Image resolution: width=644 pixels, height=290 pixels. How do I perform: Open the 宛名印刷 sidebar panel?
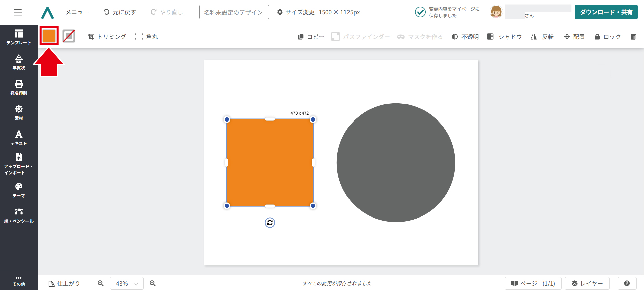click(19, 87)
